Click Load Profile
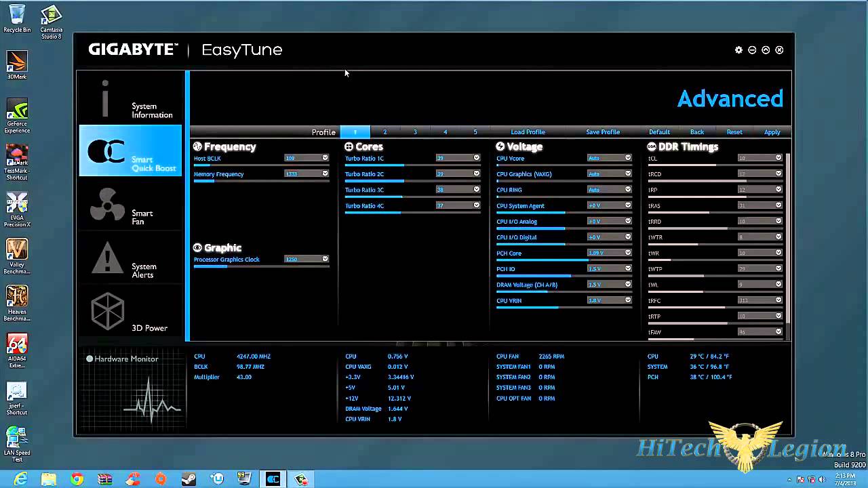 tap(528, 132)
